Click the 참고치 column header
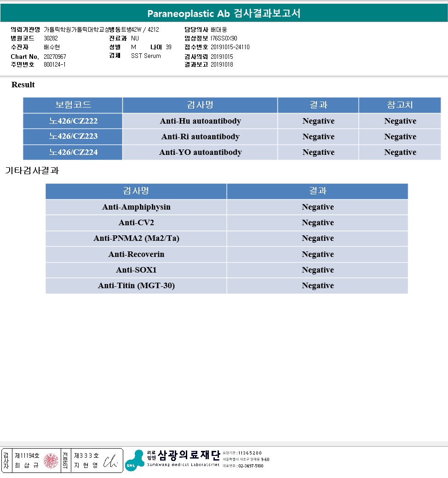Viewport: 448px width, 478px height. tap(400, 105)
